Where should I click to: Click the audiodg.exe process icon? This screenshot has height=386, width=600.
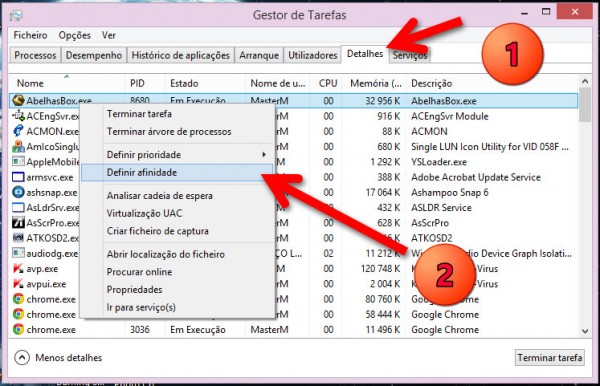point(18,253)
